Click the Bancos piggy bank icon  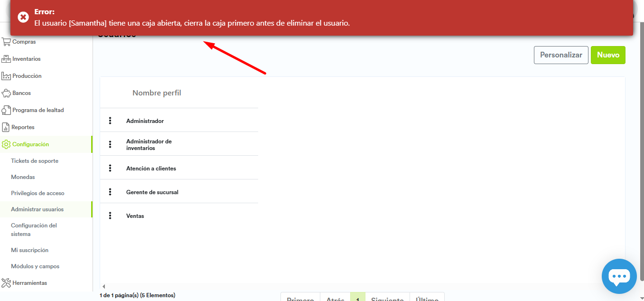click(x=6, y=93)
